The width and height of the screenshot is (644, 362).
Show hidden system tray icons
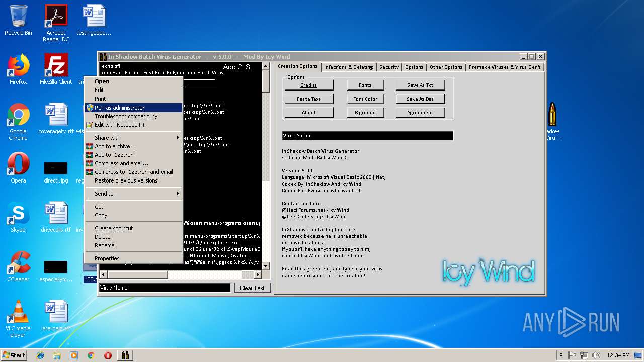pyautogui.click(x=561, y=355)
